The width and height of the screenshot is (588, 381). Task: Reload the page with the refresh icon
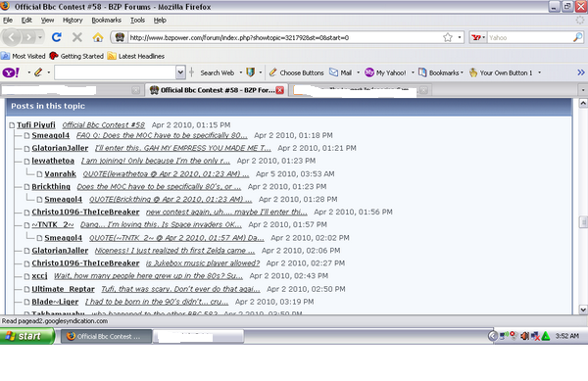[57, 37]
